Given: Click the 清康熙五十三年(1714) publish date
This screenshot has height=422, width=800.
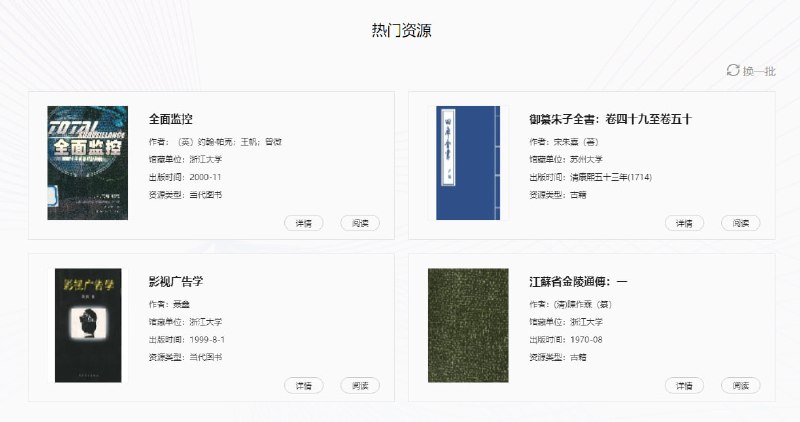Looking at the screenshot, I should coord(611,177).
